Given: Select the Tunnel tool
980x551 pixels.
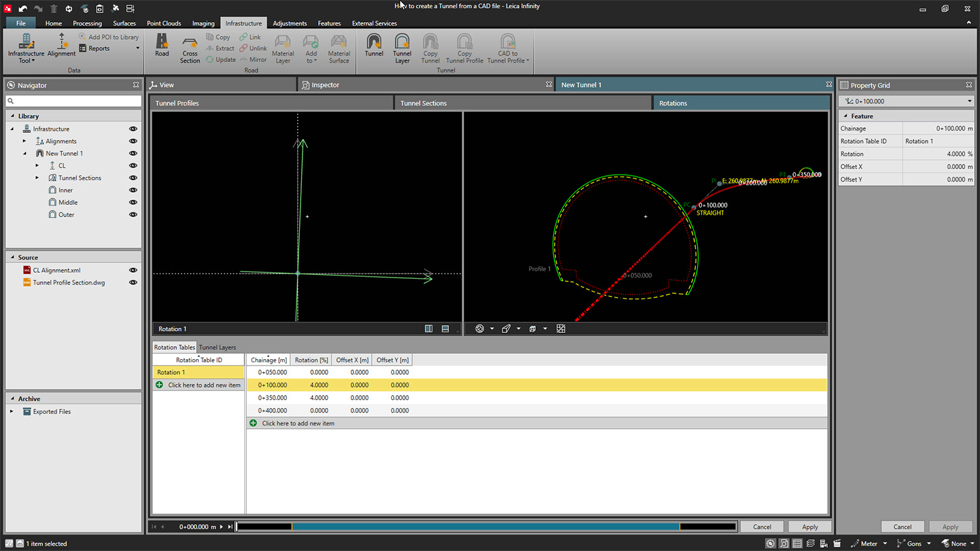Looking at the screenshot, I should pos(374,47).
